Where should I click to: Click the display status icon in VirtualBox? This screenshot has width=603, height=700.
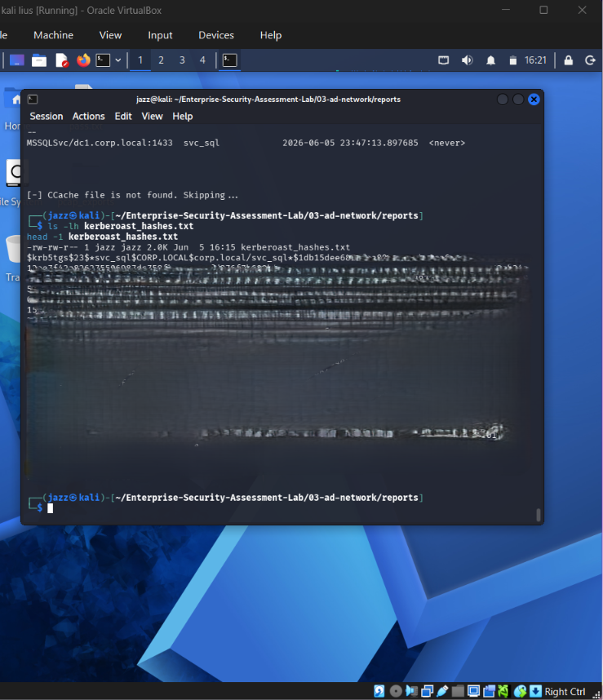pyautogui.click(x=473, y=691)
